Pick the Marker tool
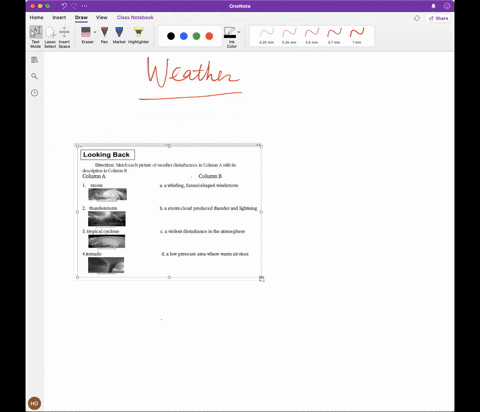This screenshot has height=412, width=480. pyautogui.click(x=119, y=35)
